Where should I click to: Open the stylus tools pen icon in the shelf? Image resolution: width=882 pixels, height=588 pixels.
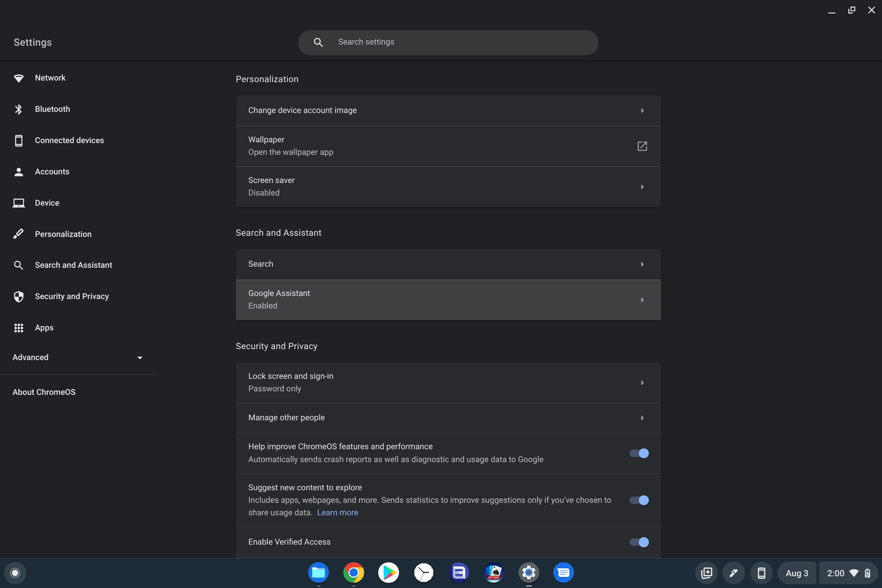point(733,573)
